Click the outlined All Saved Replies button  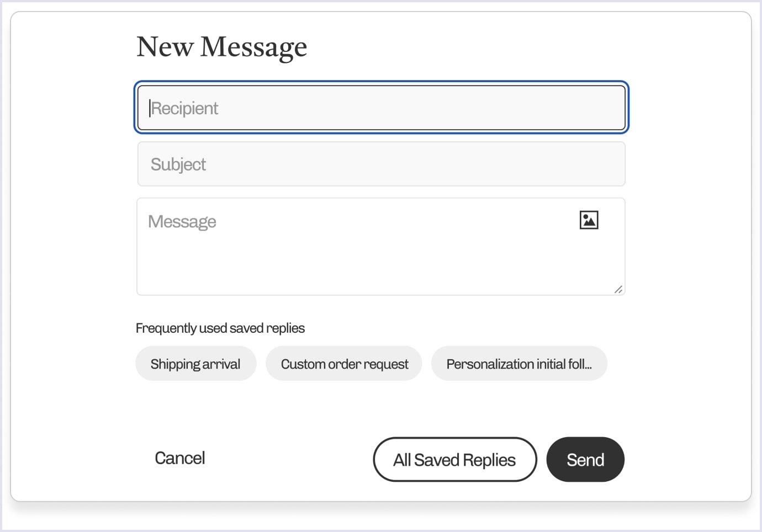(455, 459)
